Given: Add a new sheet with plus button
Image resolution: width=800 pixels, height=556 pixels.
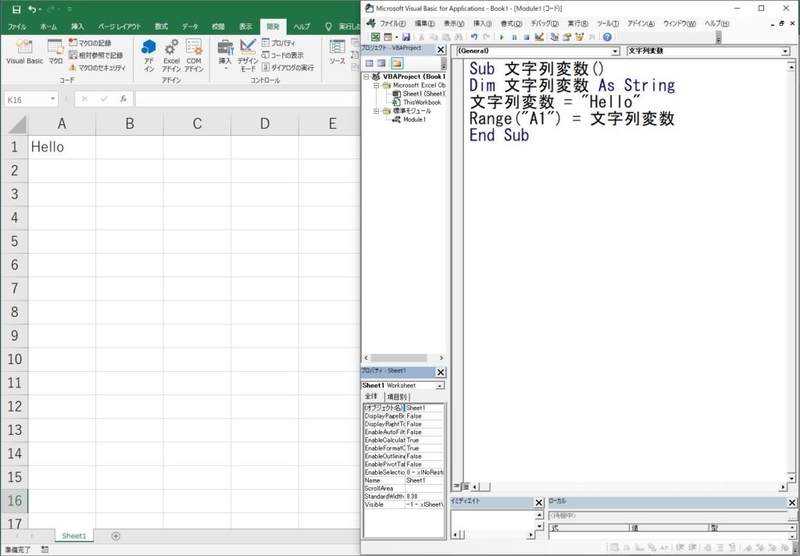Looking at the screenshot, I should tap(116, 536).
